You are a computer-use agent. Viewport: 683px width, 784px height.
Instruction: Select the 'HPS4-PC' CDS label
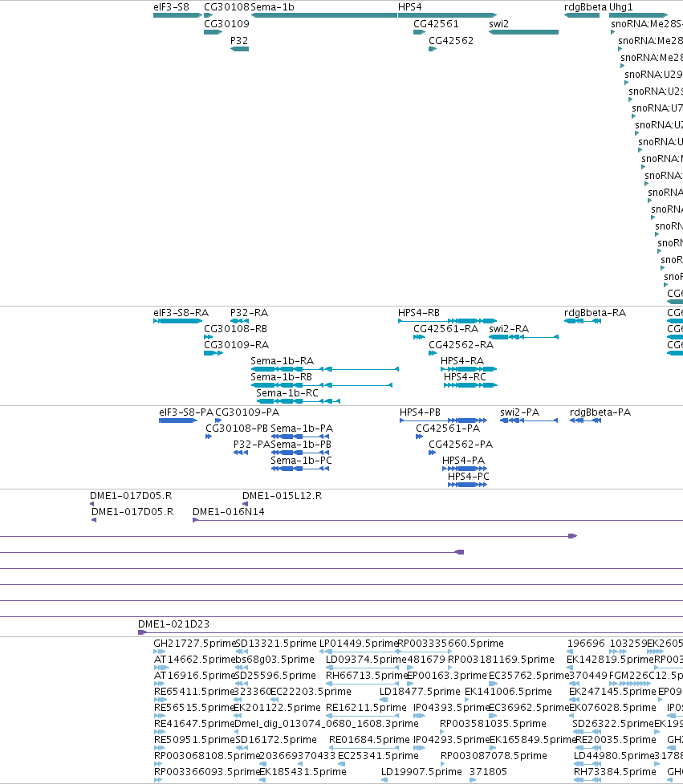tap(469, 476)
